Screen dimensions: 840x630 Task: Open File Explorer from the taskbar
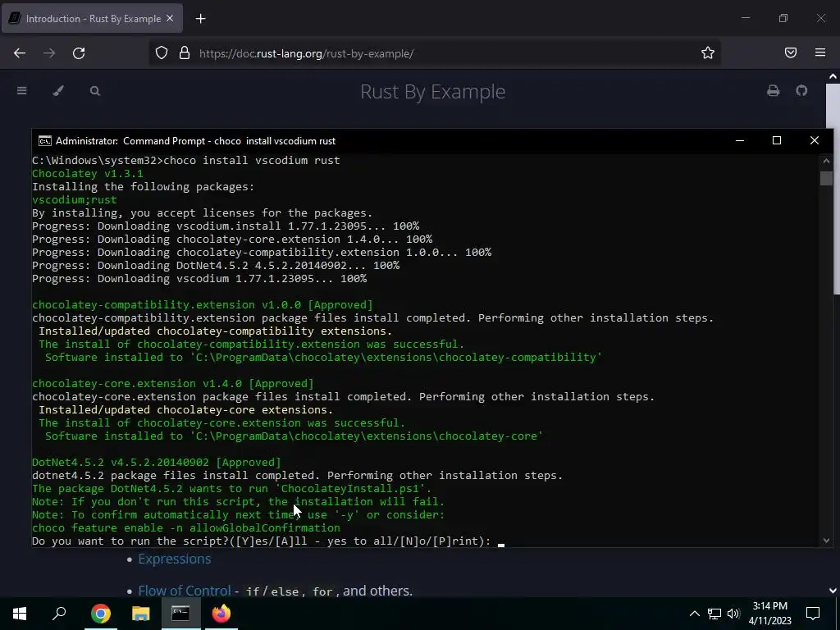coord(141,614)
